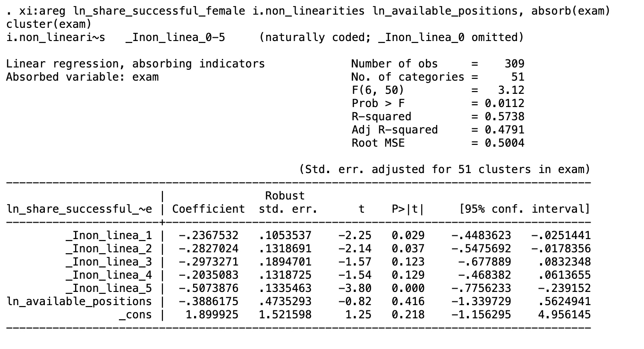The image size is (644, 349).
Task: Click the _cons coefficient 1.899925
Action: tap(212, 315)
